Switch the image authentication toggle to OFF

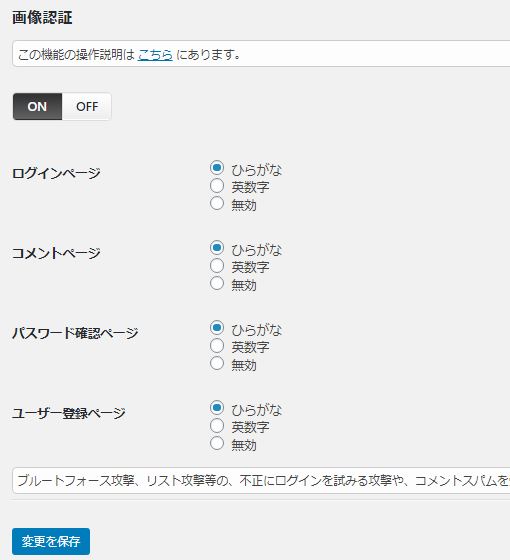pyautogui.click(x=87, y=106)
